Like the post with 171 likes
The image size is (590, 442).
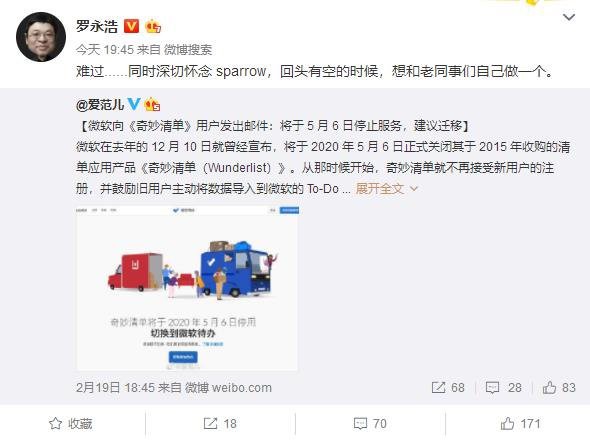(520, 424)
